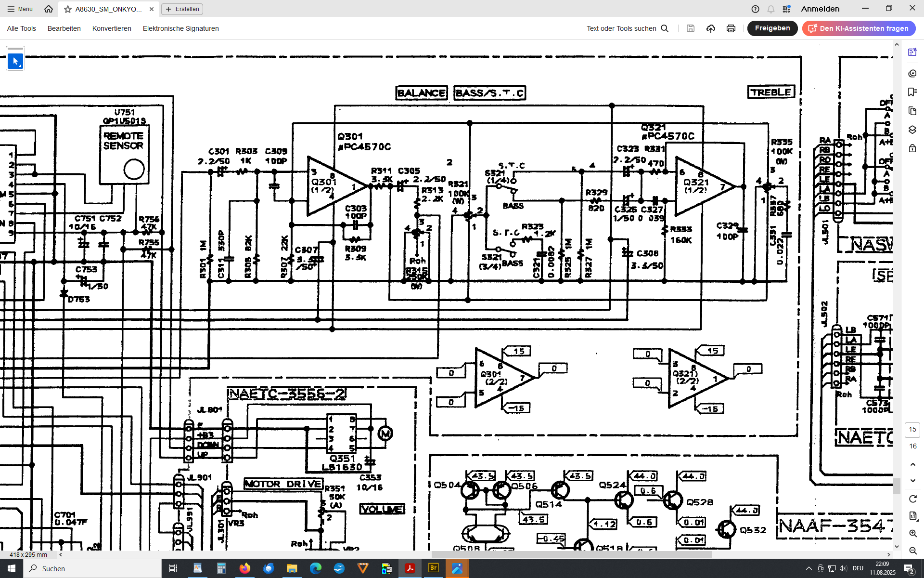Click the Erstellen button
The width and height of the screenshot is (924, 578).
182,9
